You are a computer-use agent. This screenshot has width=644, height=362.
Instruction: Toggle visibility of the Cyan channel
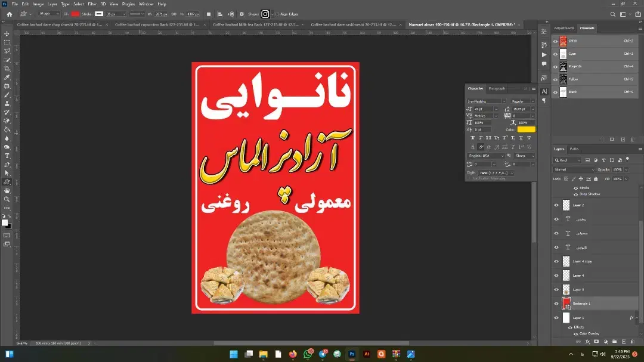(x=555, y=54)
